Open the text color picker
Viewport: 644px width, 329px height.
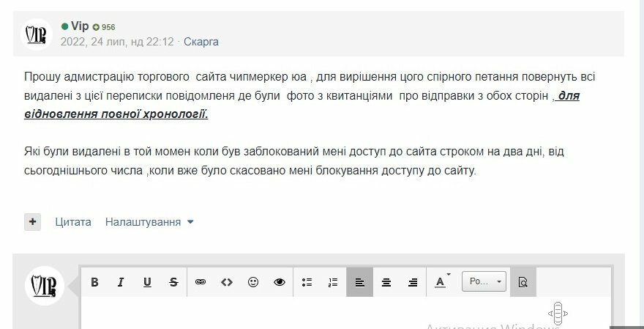[x=442, y=281]
